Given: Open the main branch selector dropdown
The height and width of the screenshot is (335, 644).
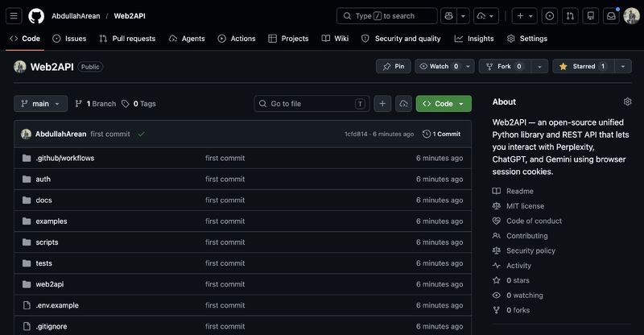Looking at the screenshot, I should click(x=40, y=104).
